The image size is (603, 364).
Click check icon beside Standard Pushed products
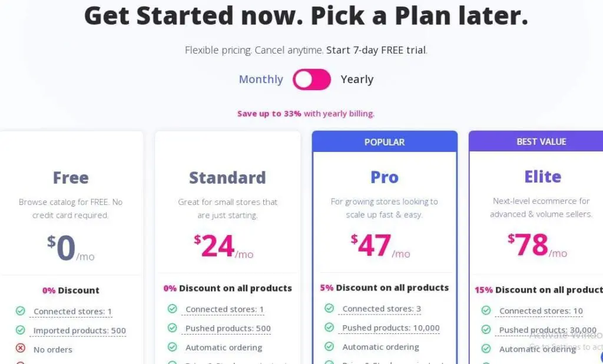[173, 327]
